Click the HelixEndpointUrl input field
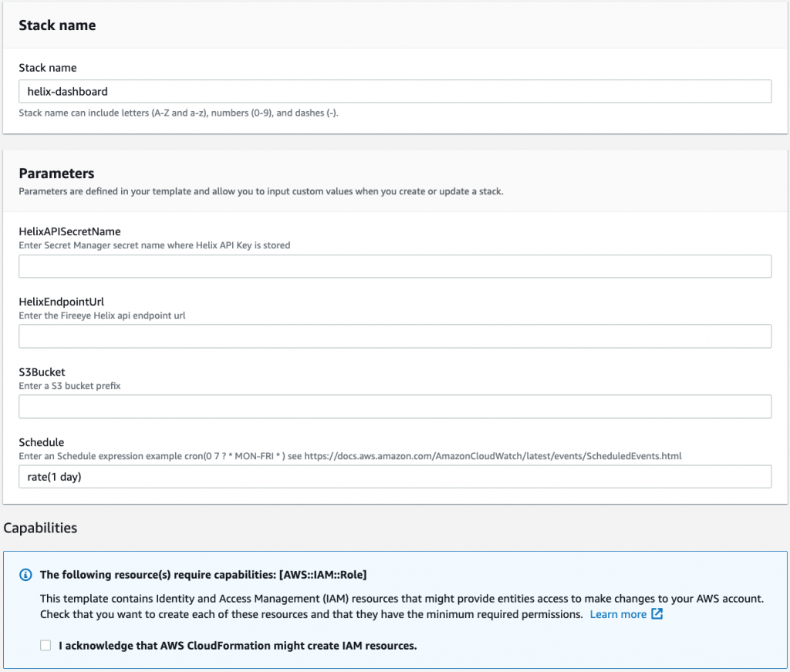 [x=395, y=336]
